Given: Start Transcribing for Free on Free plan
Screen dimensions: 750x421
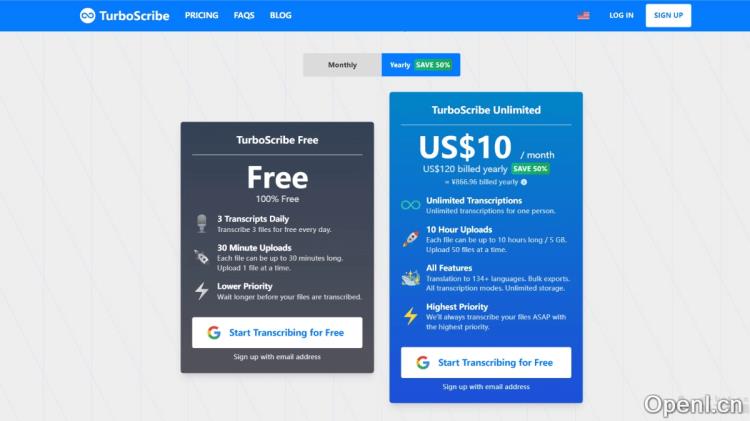Looking at the screenshot, I should 277,332.
